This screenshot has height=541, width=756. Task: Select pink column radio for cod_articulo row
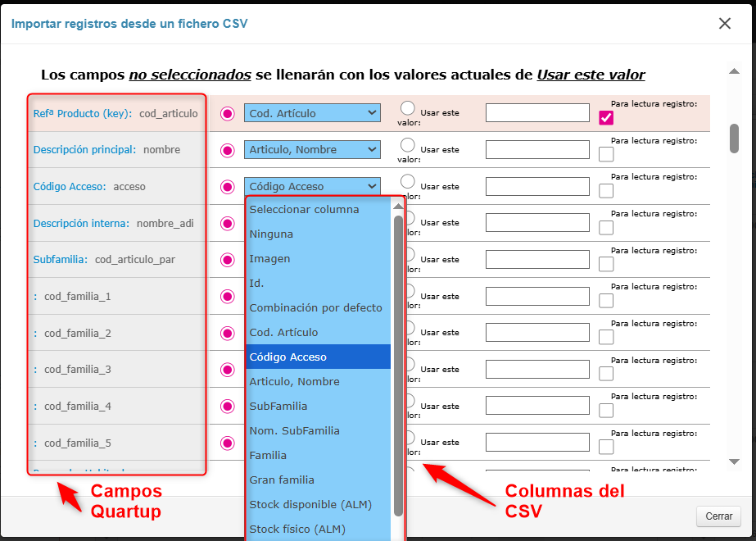tap(228, 114)
